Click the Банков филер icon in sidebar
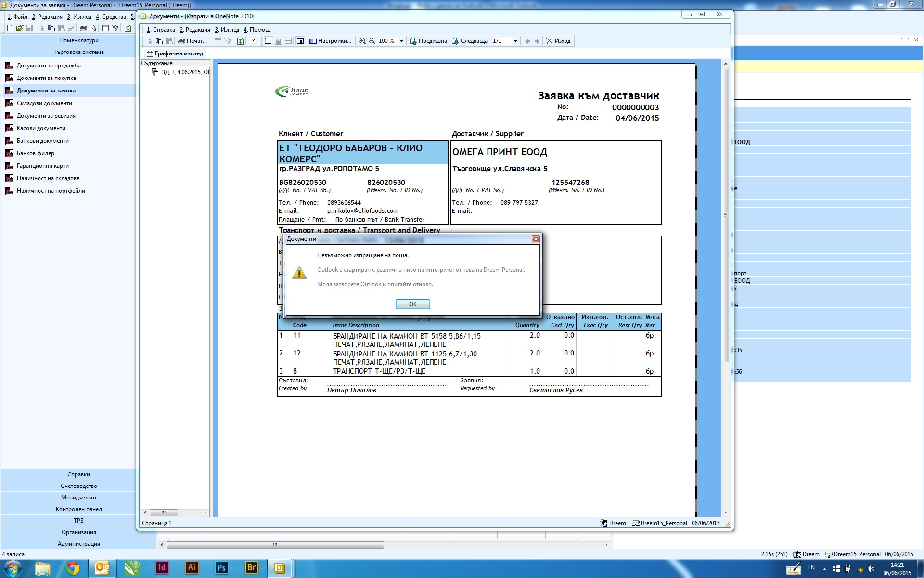This screenshot has height=578, width=924. pos(9,153)
